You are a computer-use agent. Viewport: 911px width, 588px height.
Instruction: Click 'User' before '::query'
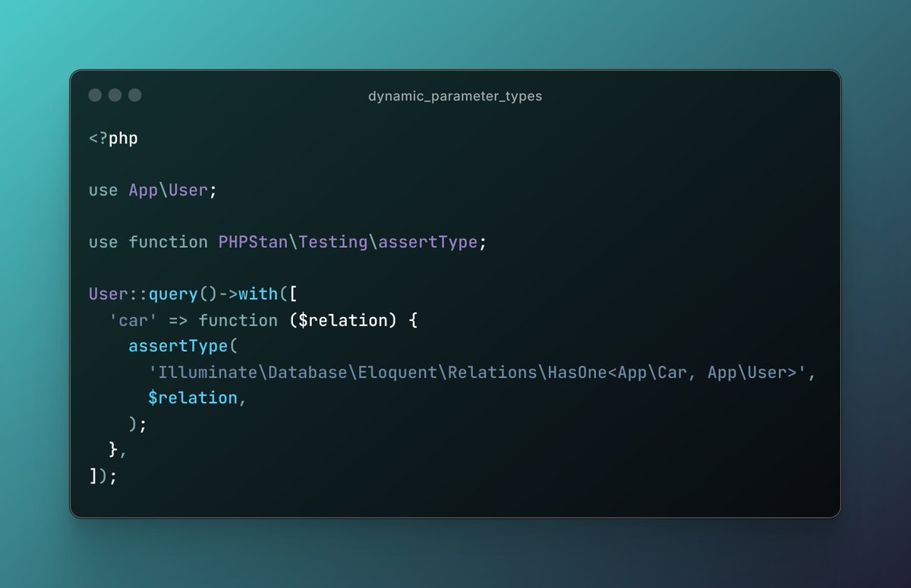[x=109, y=294]
